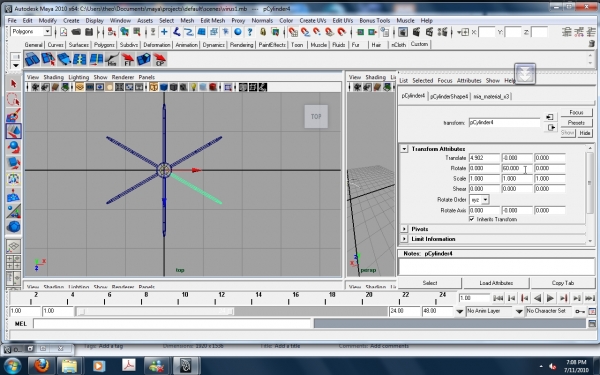This screenshot has height=375, width=600.
Task: Click the Focus button
Action: 576,112
